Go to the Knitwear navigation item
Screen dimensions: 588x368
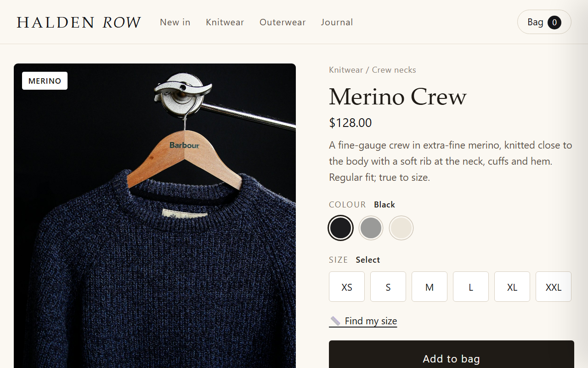click(225, 22)
